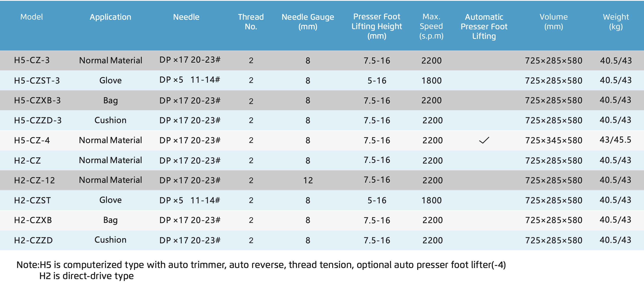Click the checkmark in the H5-CZ-4 row

484,140
